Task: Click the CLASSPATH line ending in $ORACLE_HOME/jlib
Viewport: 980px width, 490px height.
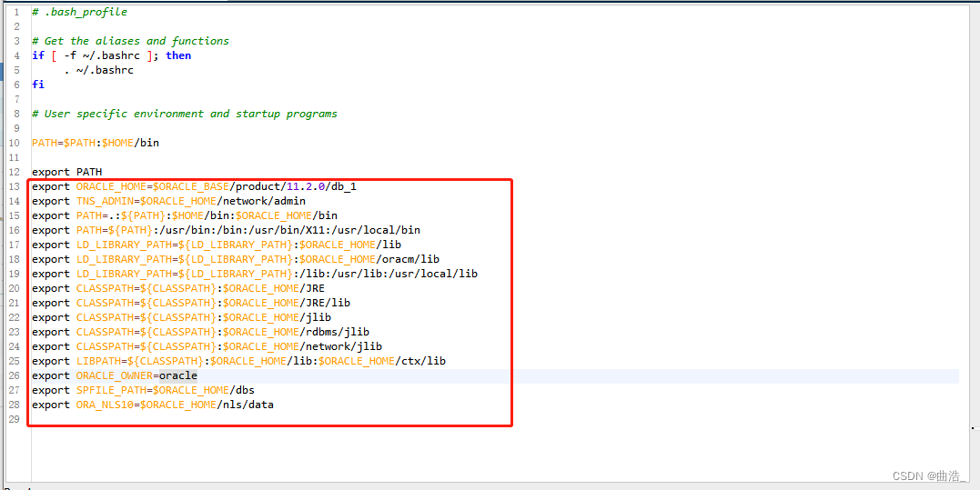Action: coord(181,317)
